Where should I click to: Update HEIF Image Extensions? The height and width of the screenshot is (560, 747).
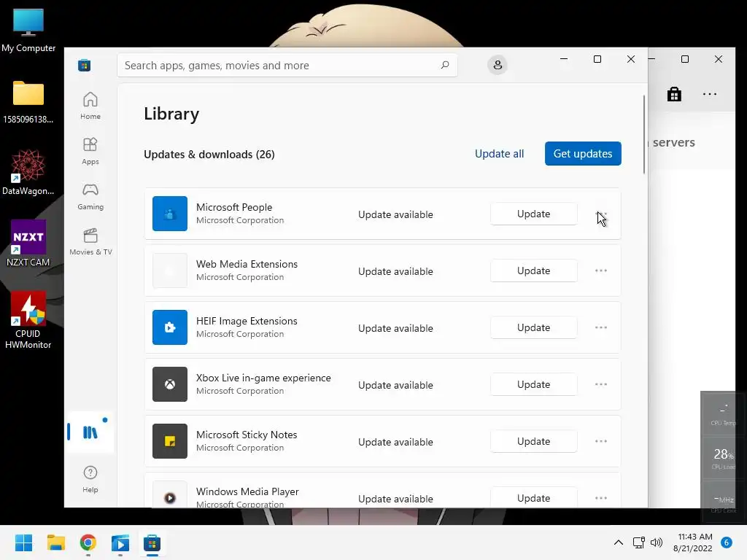point(533,327)
